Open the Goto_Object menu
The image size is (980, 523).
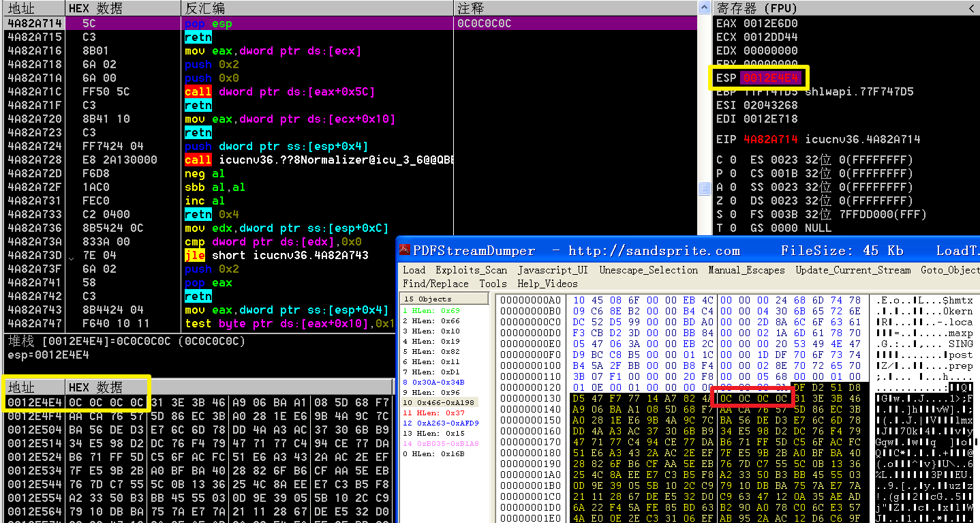949,270
